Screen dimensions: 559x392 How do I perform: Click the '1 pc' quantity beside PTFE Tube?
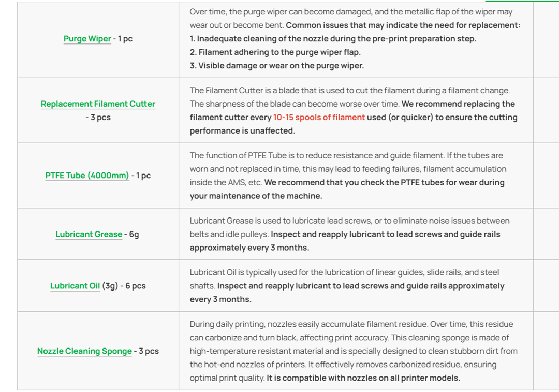(x=143, y=176)
